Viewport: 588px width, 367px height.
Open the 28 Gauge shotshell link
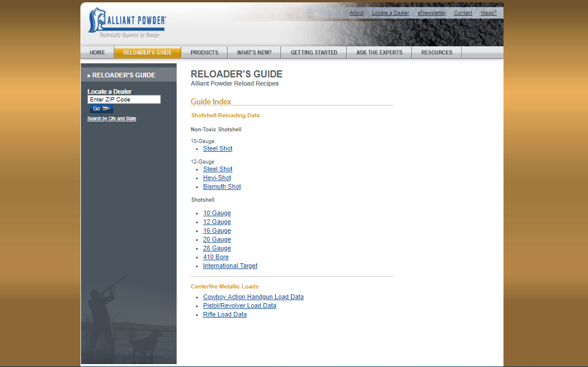pyautogui.click(x=217, y=249)
